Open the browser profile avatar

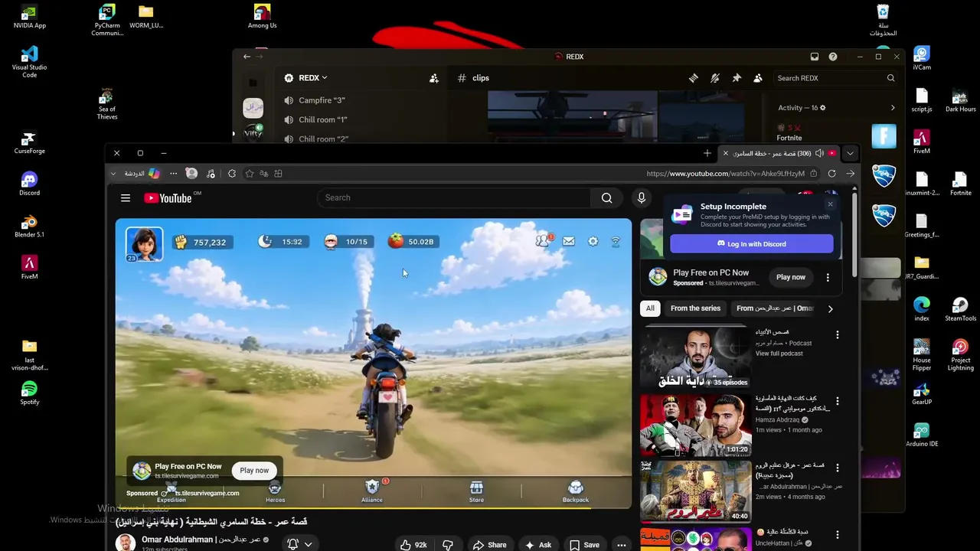(x=191, y=174)
